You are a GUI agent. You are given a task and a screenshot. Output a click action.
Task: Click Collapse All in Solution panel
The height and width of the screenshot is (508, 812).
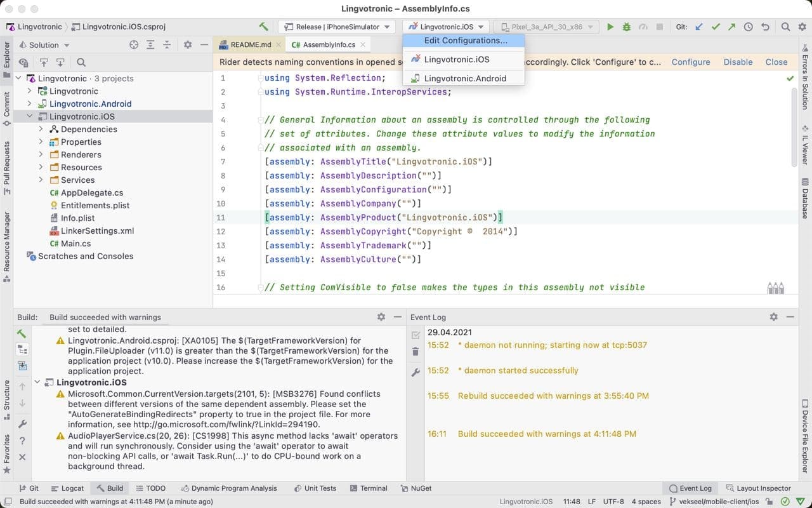tap(167, 44)
